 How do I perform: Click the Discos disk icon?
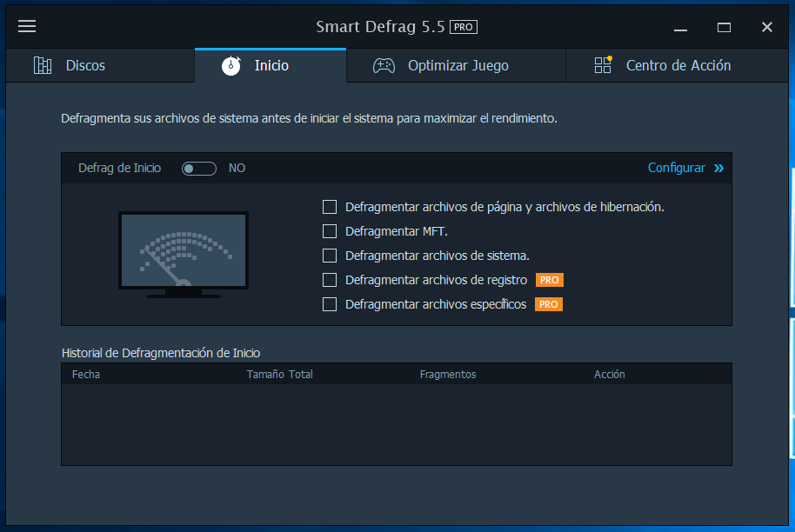click(43, 65)
